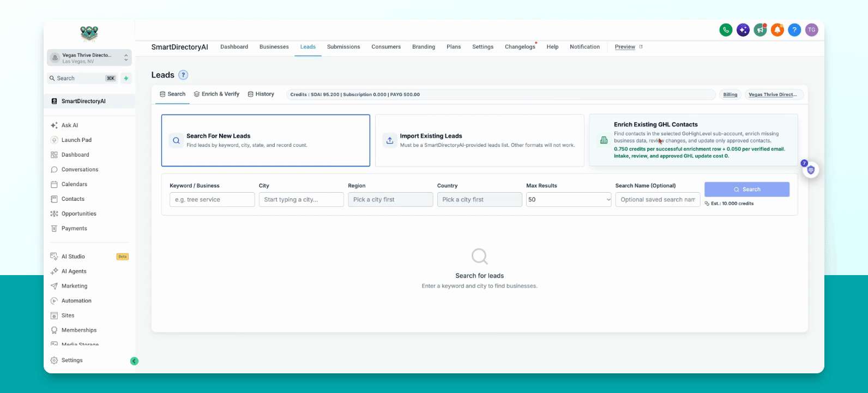This screenshot has height=393, width=868.
Task: Click the sidebar Search box
Action: click(83, 78)
